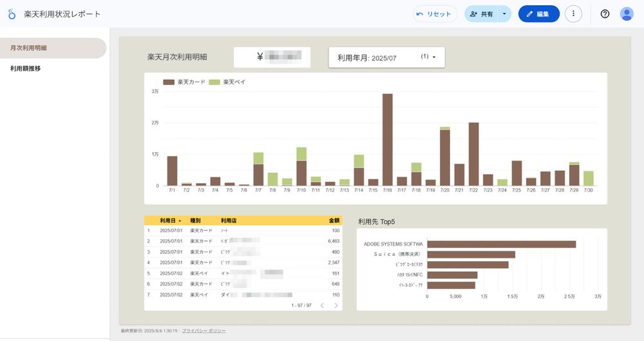The image size is (644, 341).
Task: Click the 楽天カード legend swatch
Action: pyautogui.click(x=168, y=83)
